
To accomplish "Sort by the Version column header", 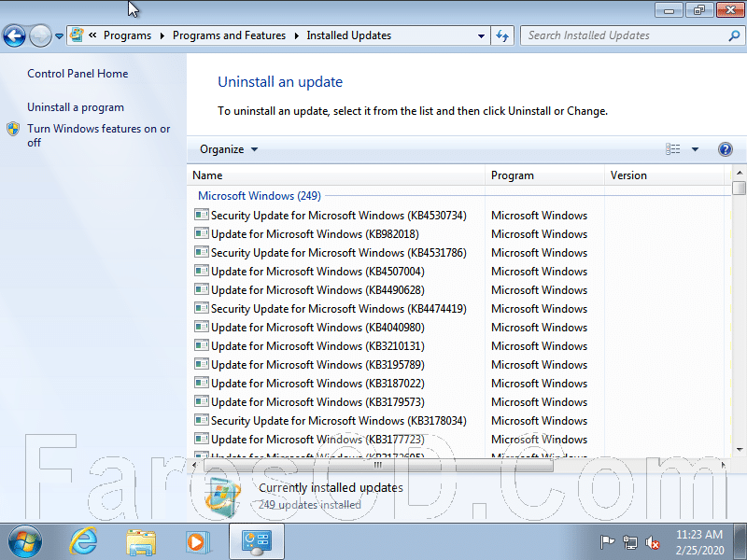I will 664,175.
